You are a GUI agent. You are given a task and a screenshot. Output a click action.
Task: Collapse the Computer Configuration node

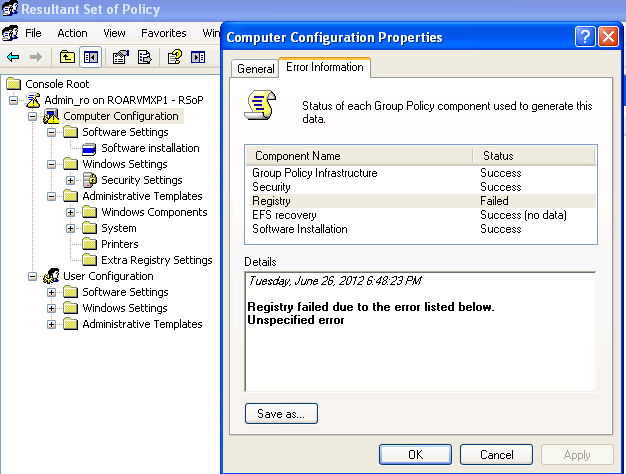(33, 116)
